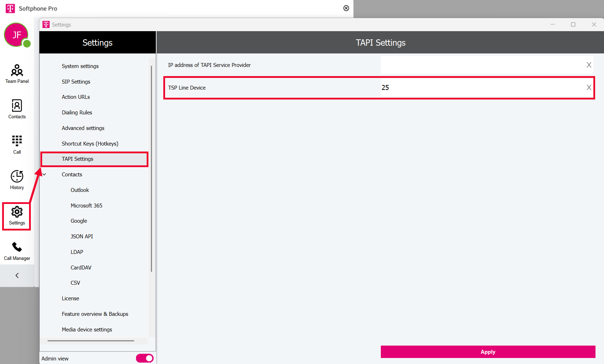The image size is (604, 364).
Task: Open Microsoft 365 contacts settings
Action: (86, 206)
